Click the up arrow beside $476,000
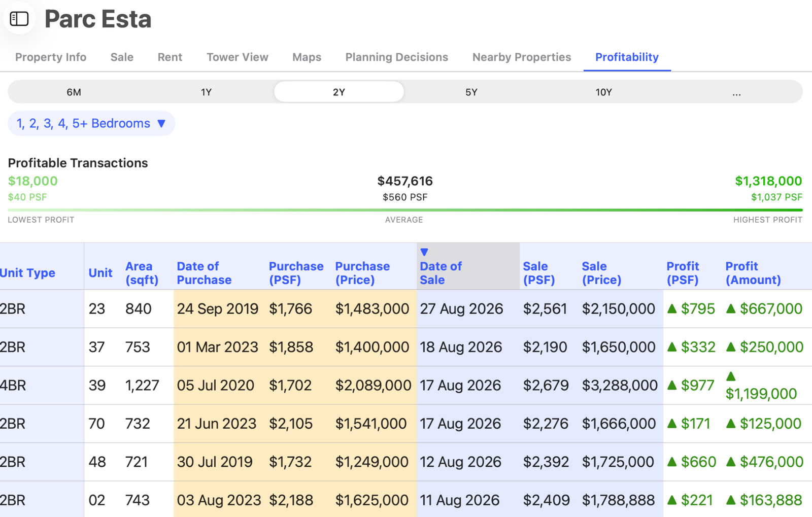 click(x=731, y=462)
